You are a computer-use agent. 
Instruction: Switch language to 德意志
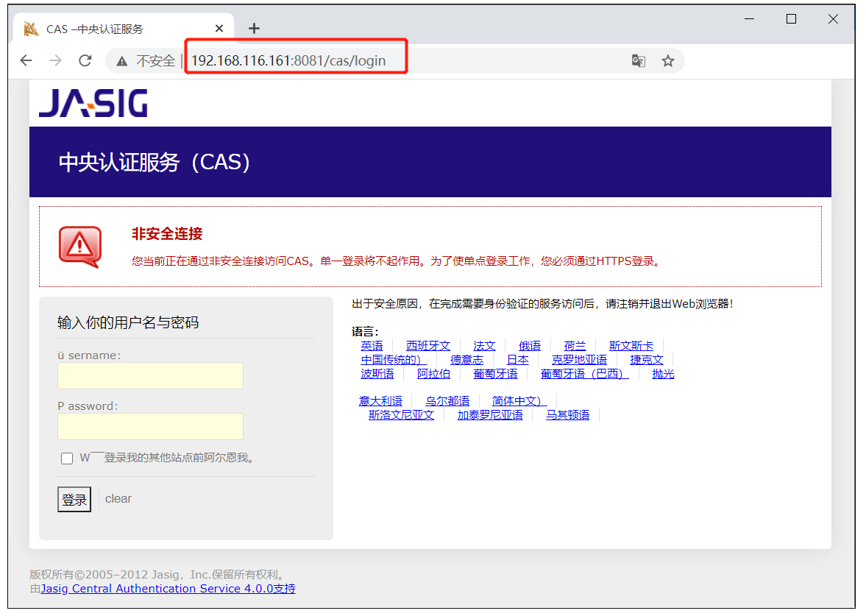click(x=466, y=360)
